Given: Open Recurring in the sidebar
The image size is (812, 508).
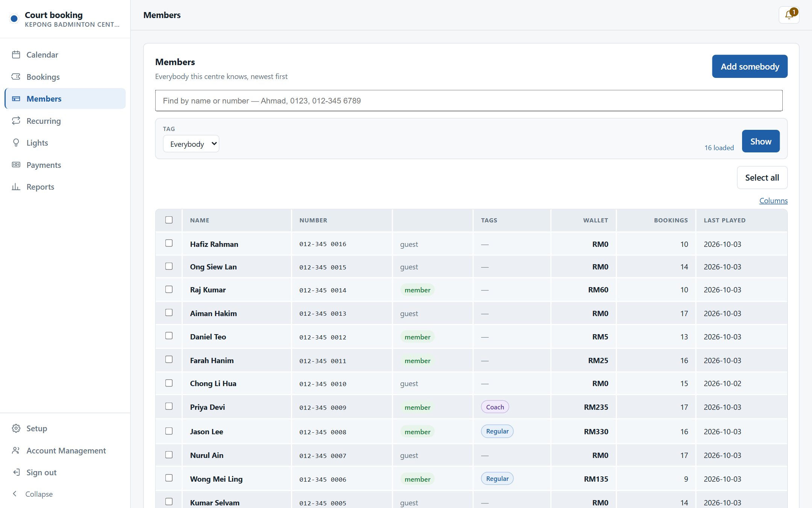Looking at the screenshot, I should [65, 121].
